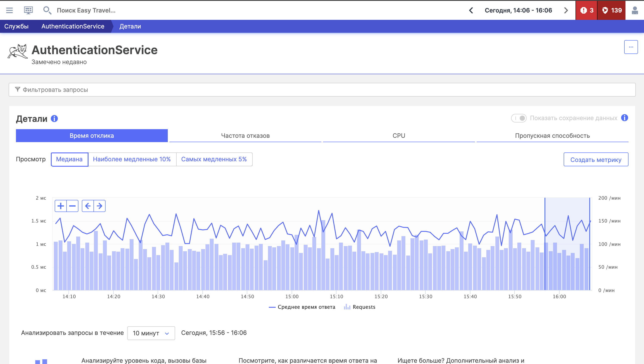Open the three-dots more options menu
644x364 pixels.
[631, 47]
